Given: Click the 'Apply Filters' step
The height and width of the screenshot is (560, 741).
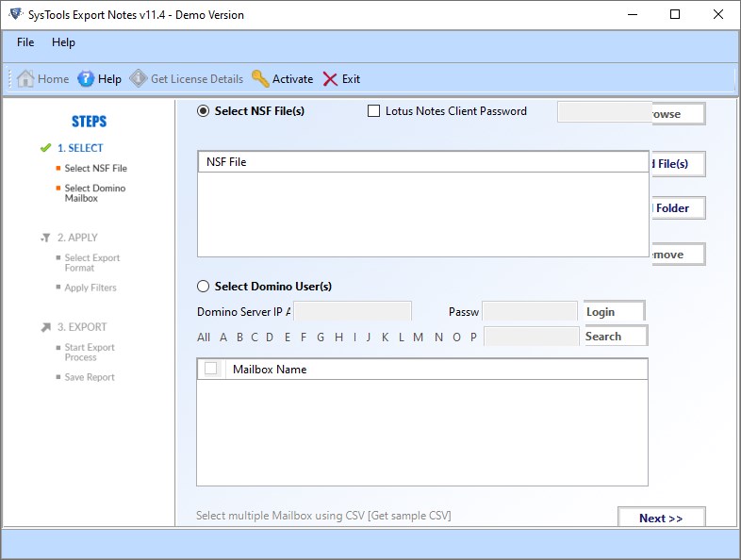Looking at the screenshot, I should (x=91, y=288).
